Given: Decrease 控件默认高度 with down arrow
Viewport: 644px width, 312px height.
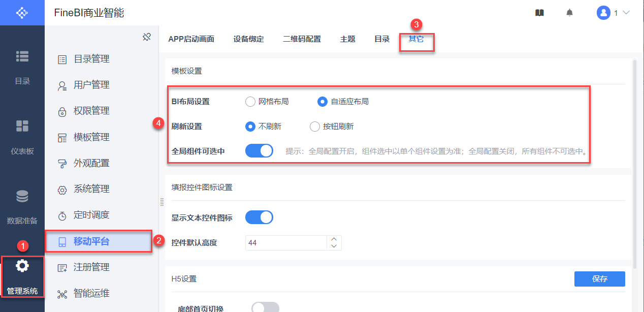Looking at the screenshot, I should coord(334,246).
